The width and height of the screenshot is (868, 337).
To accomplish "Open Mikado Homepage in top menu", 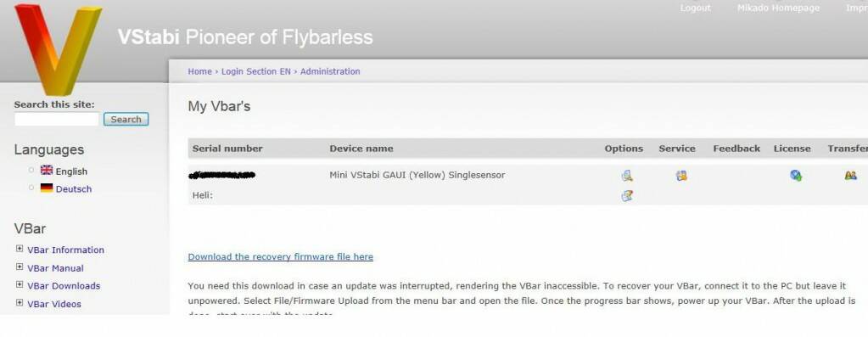I will coord(778,8).
